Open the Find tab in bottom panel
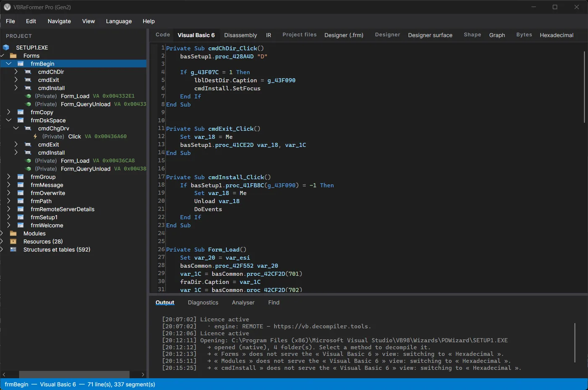 pyautogui.click(x=274, y=303)
